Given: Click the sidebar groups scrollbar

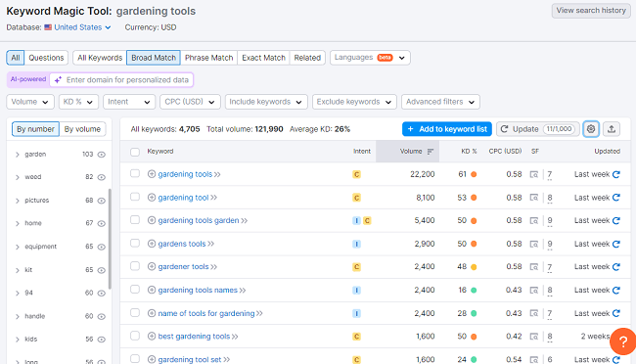Looking at the screenshot, I should pos(110,240).
